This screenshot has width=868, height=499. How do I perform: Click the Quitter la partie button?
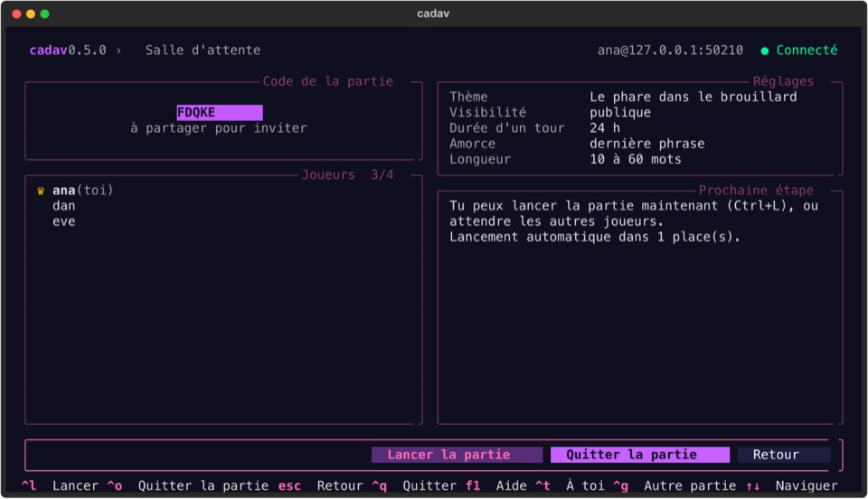pyautogui.click(x=640, y=455)
